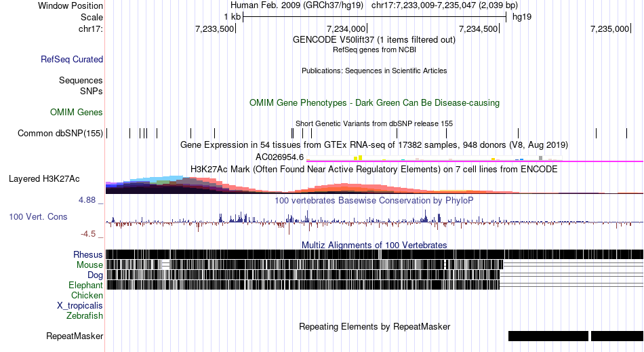Screen dimensions: 644x352
Task: Click the Mouse alignment row label
Action: point(89,265)
